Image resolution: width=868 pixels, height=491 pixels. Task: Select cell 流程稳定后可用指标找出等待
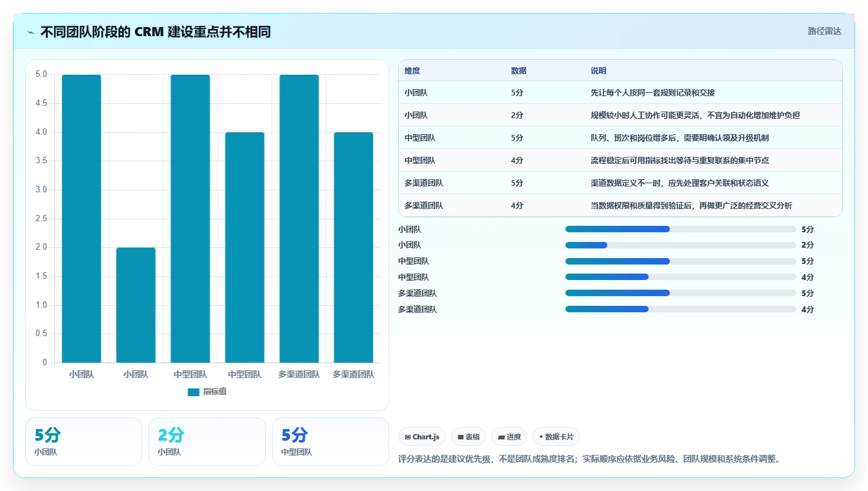click(x=680, y=161)
